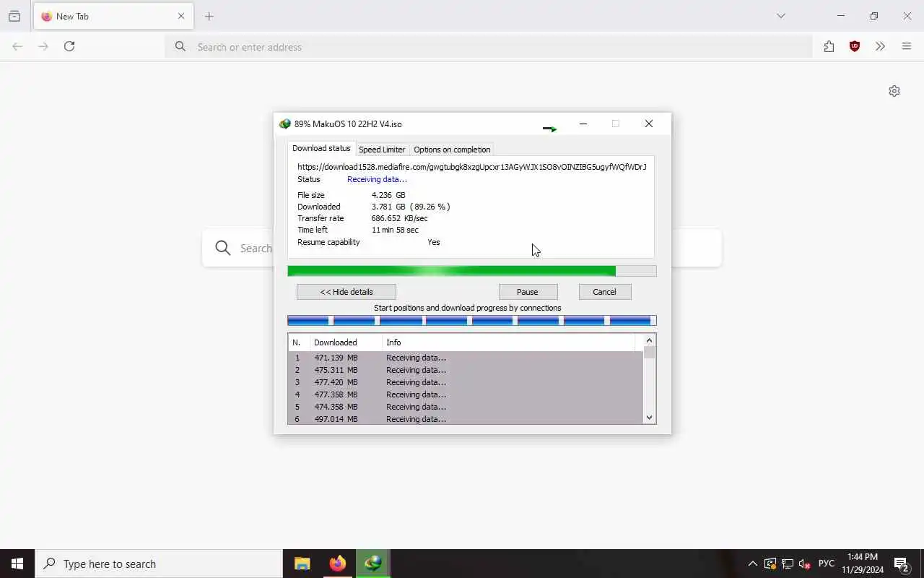924x578 pixels.
Task: Open Internet Download Manager taskbar icon
Action: [373, 564]
